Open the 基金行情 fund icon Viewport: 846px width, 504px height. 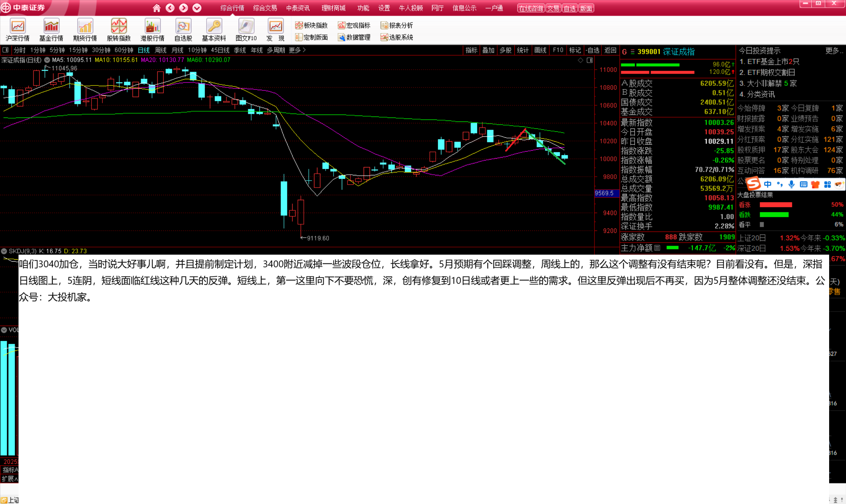tap(51, 30)
